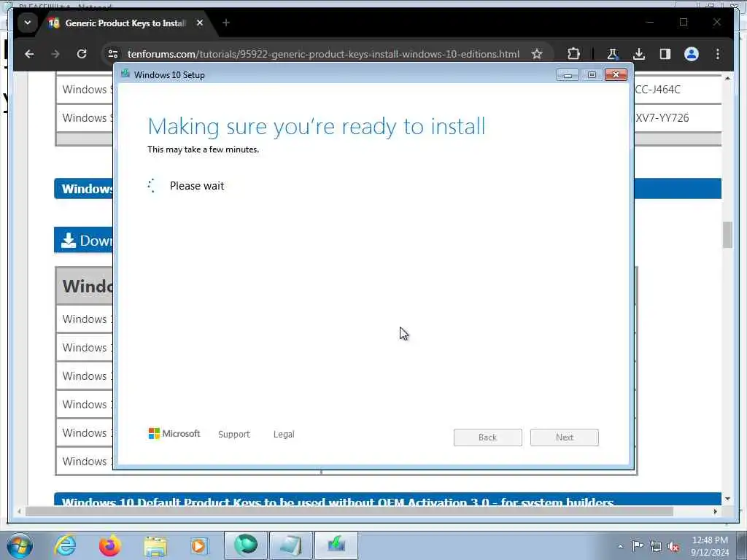The image size is (747, 560).
Task: Switch to Notepad on taskbar
Action: [x=290, y=545]
